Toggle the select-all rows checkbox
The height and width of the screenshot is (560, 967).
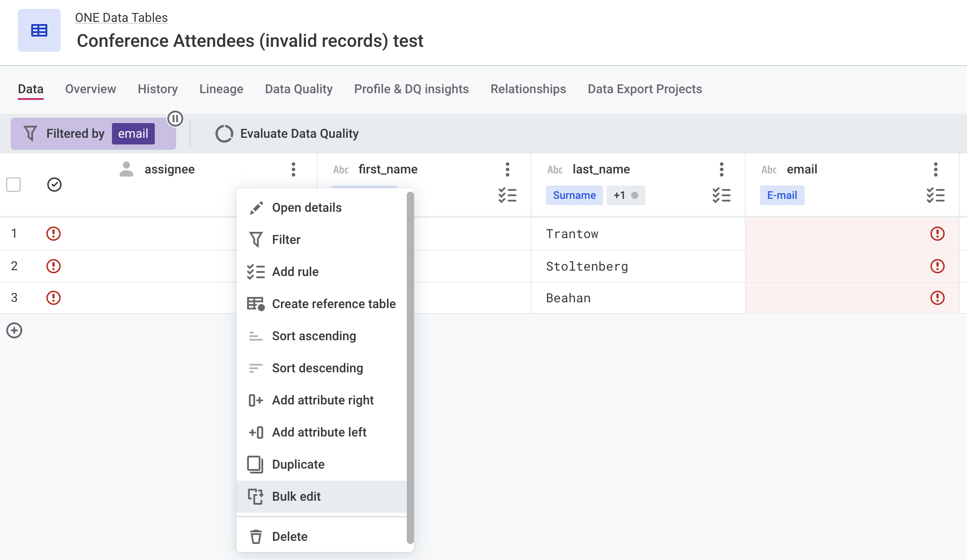[x=13, y=185]
